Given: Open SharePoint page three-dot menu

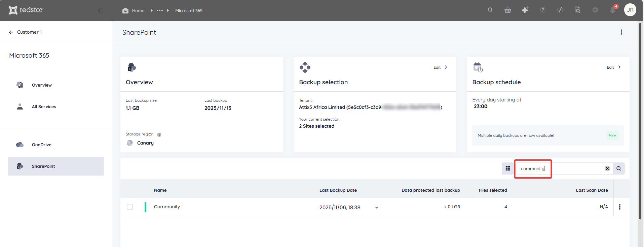Looking at the screenshot, I should point(621,32).
